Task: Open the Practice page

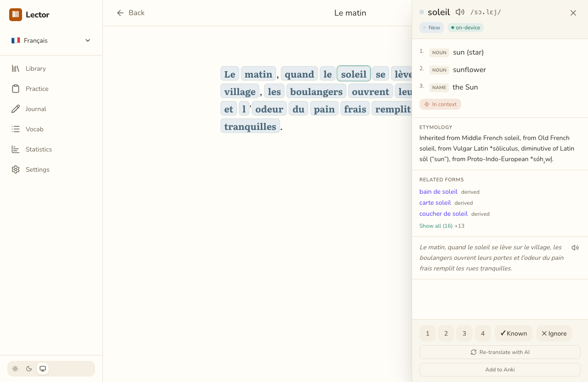Action: [x=51, y=89]
